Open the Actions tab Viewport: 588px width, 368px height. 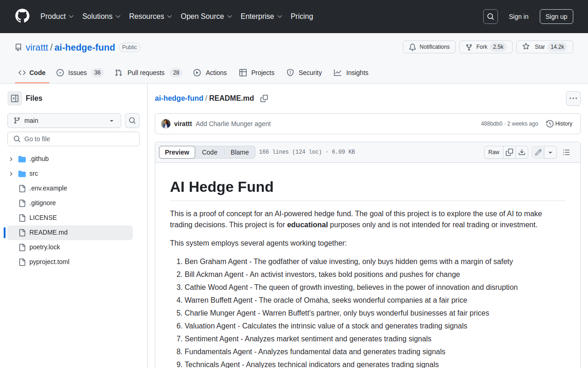(210, 73)
